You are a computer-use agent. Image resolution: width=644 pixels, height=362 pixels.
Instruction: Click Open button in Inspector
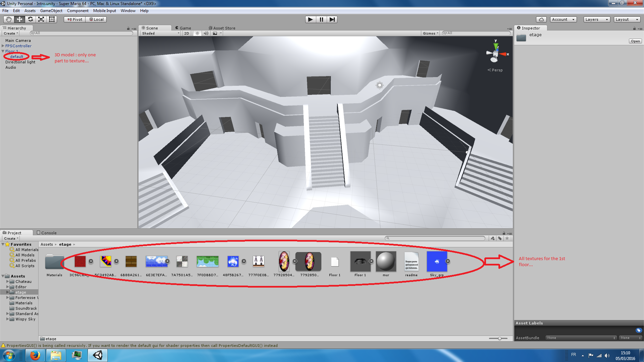635,41
